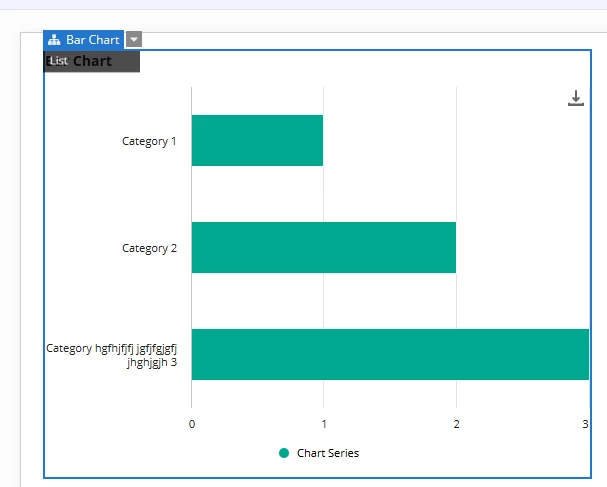Viewport: 607px width, 487px height.
Task: Click the Category hgfhjfjfj jgfjfgjgfj jhghjgjh 3 label
Action: 111,355
